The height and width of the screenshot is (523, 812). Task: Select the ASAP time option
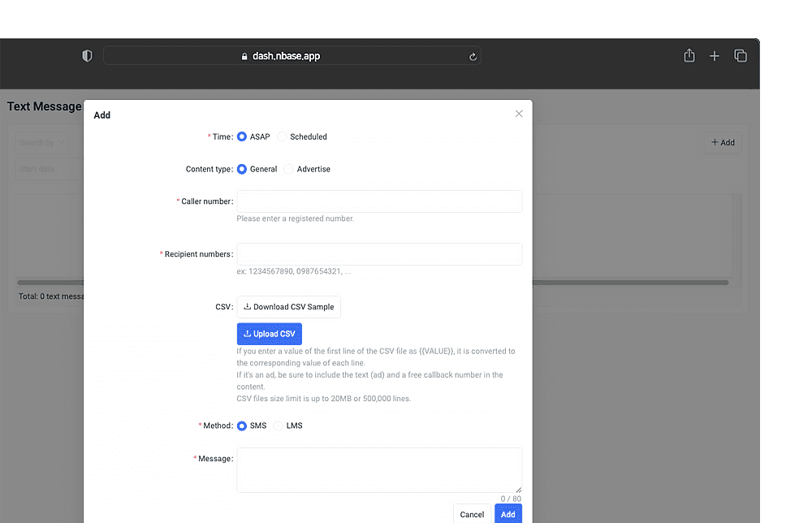[x=242, y=136]
